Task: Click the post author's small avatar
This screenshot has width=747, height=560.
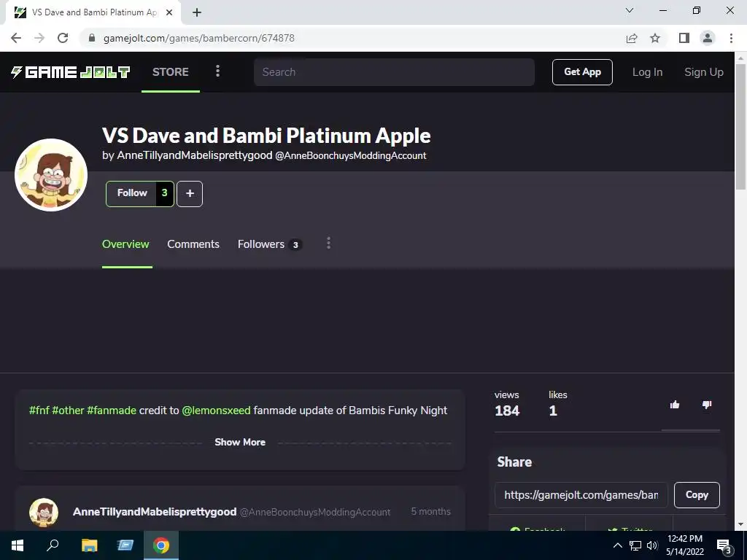Action: (x=44, y=513)
